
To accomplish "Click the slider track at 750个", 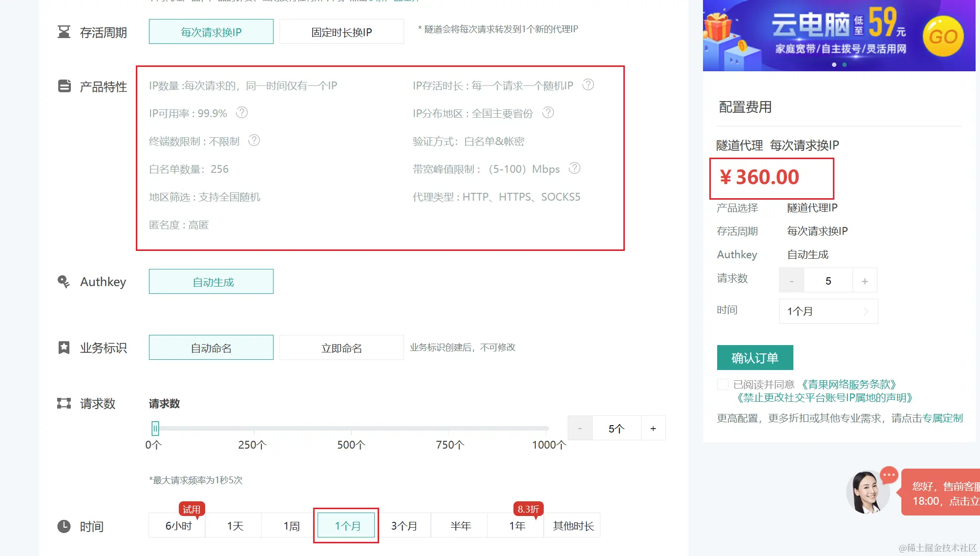I will pyautogui.click(x=448, y=428).
